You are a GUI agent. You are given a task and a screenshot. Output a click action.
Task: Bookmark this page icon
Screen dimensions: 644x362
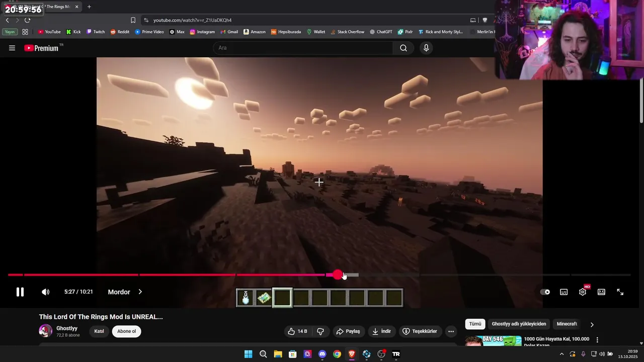pyautogui.click(x=133, y=20)
